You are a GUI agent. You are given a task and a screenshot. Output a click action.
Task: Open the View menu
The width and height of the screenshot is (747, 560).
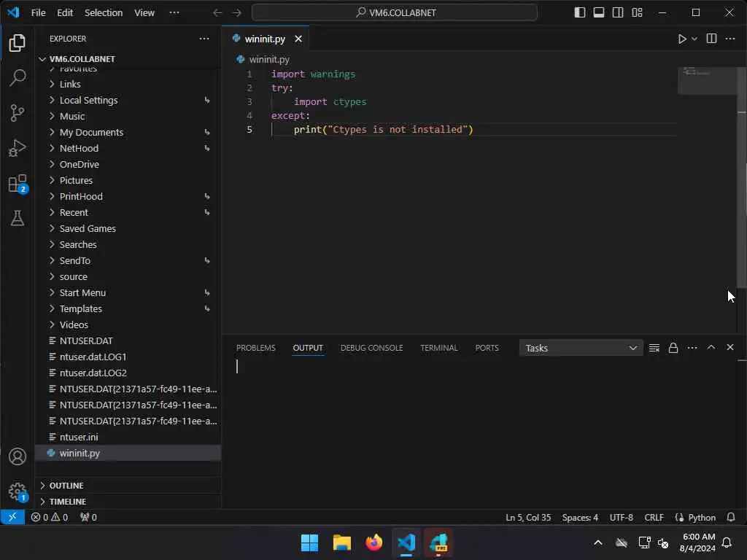144,13
